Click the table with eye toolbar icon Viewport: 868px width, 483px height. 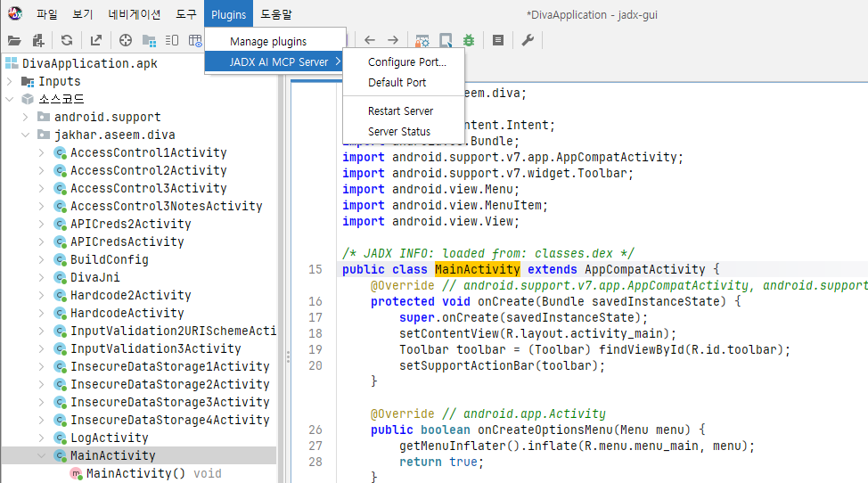pos(195,40)
